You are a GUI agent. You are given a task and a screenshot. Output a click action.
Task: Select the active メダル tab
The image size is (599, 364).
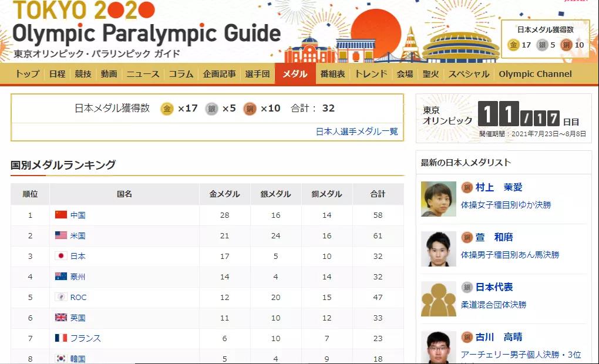[295, 74]
